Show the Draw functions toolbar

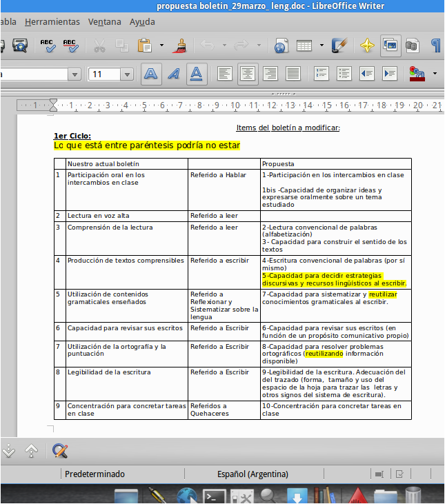click(x=339, y=46)
